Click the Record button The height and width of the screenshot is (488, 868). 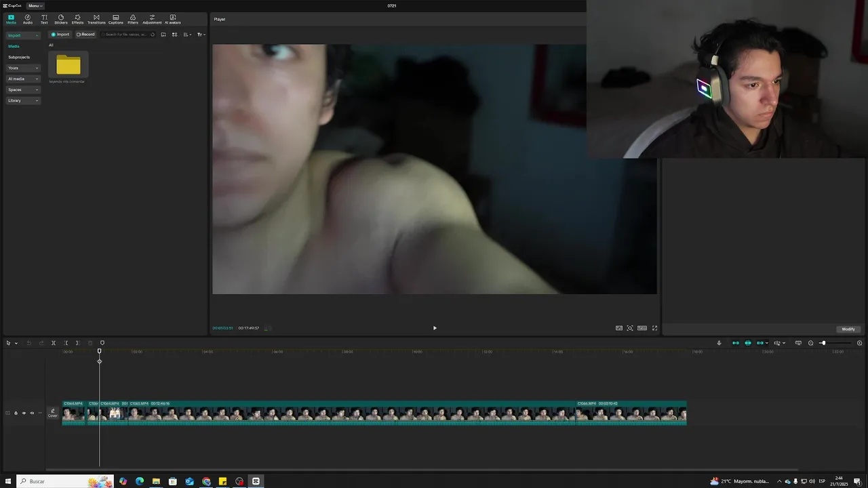tap(85, 34)
